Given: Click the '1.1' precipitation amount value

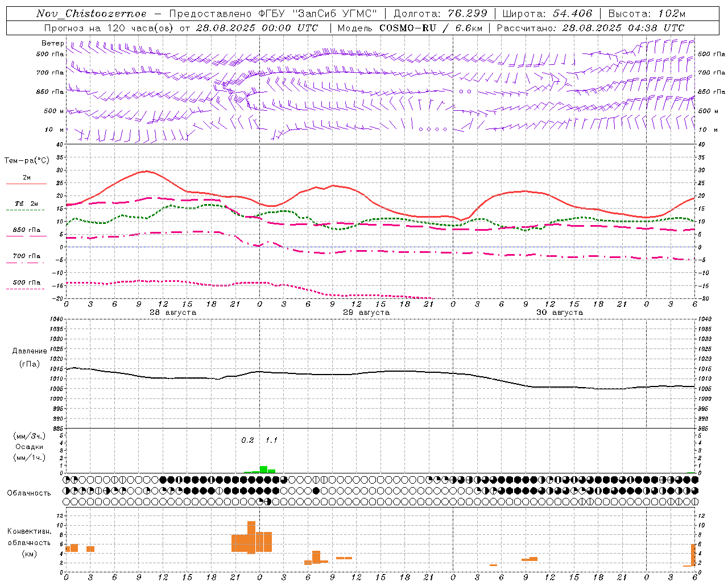Looking at the screenshot, I should click(271, 440).
